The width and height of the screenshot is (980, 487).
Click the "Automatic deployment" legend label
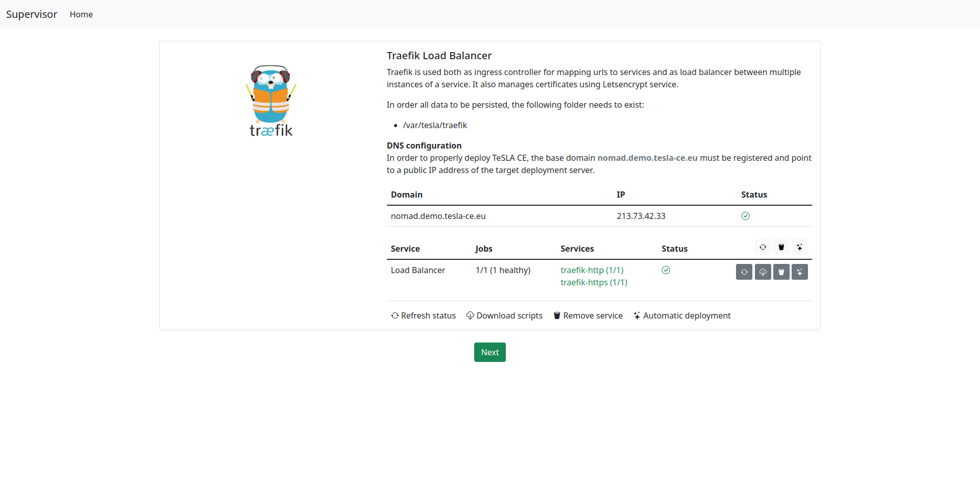681,315
